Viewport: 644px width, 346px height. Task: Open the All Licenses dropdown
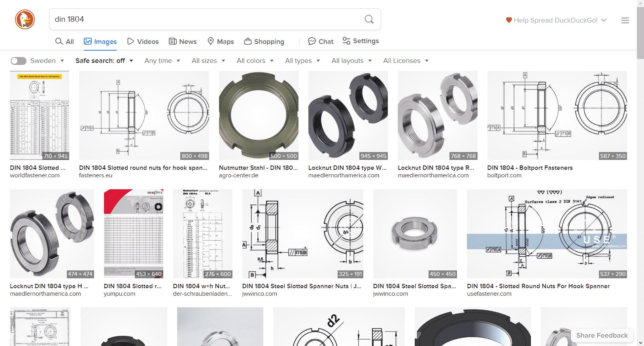(x=406, y=61)
